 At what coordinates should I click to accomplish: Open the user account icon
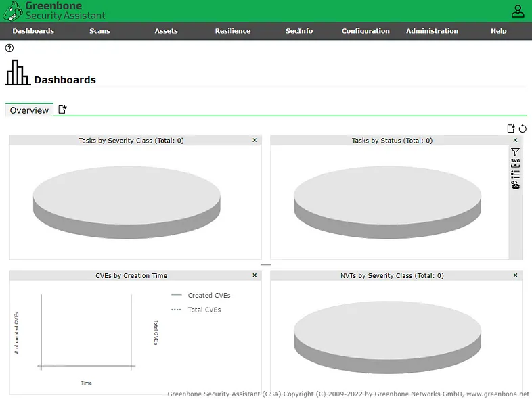(517, 11)
